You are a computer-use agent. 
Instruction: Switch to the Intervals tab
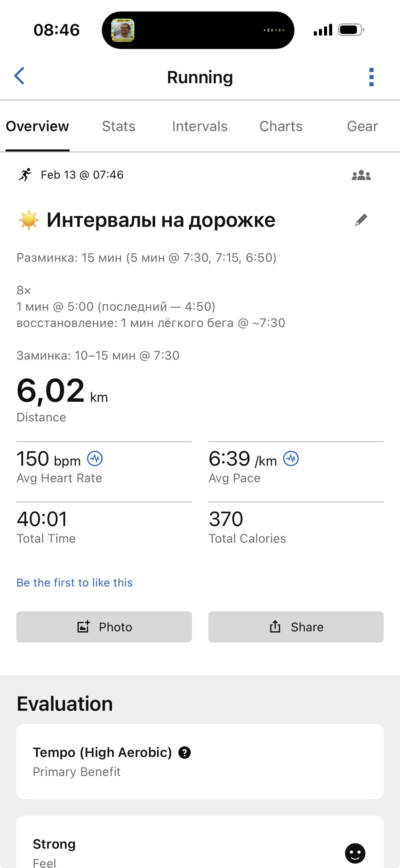coord(200,126)
